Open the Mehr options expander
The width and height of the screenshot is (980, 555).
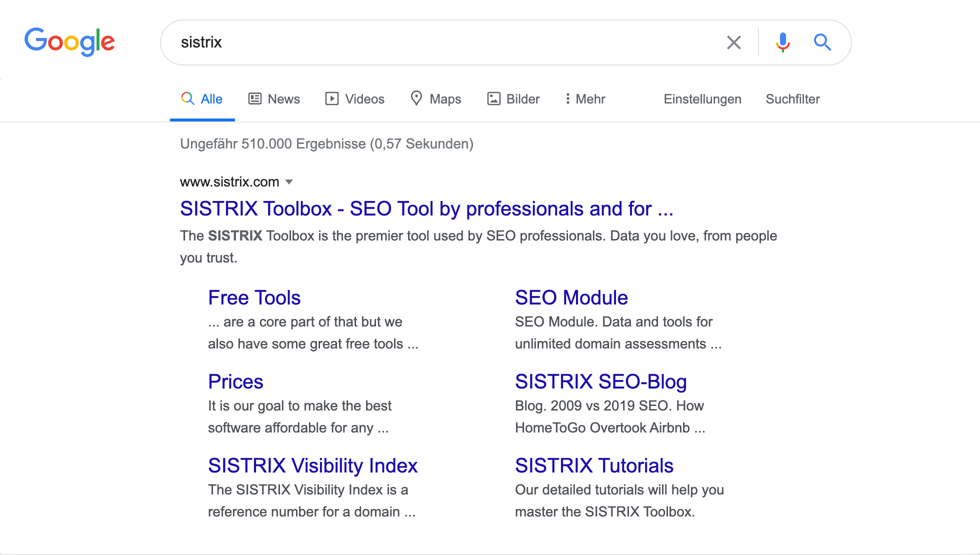point(583,99)
